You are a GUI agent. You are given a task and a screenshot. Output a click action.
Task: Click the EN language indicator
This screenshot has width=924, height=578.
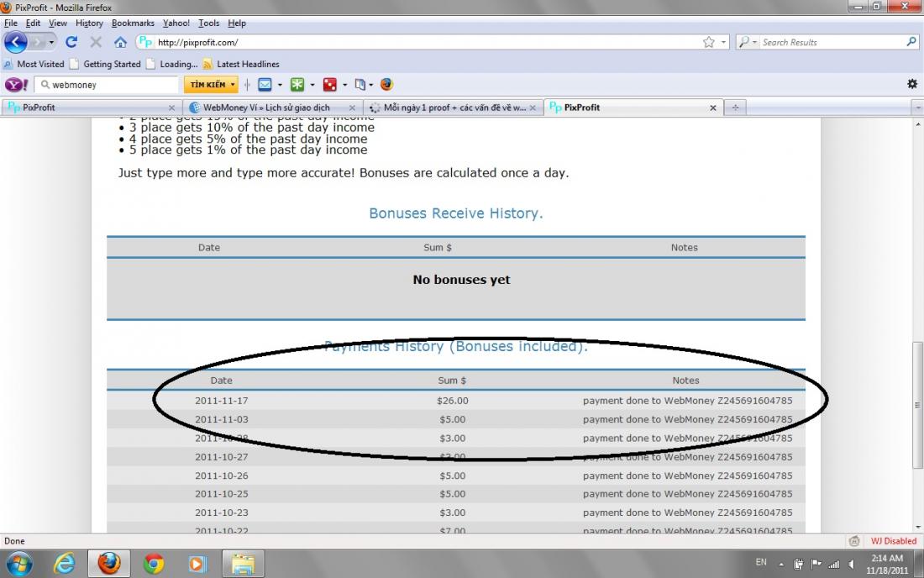tap(761, 562)
